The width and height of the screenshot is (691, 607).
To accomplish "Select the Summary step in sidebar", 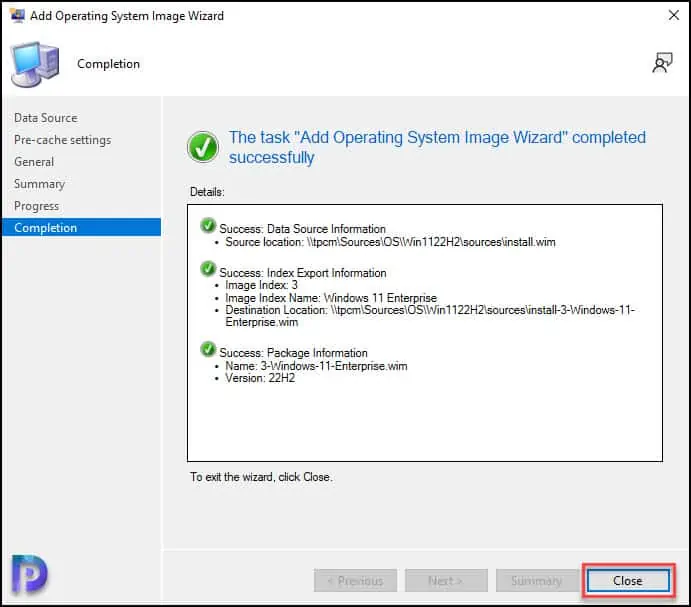I will (x=40, y=184).
